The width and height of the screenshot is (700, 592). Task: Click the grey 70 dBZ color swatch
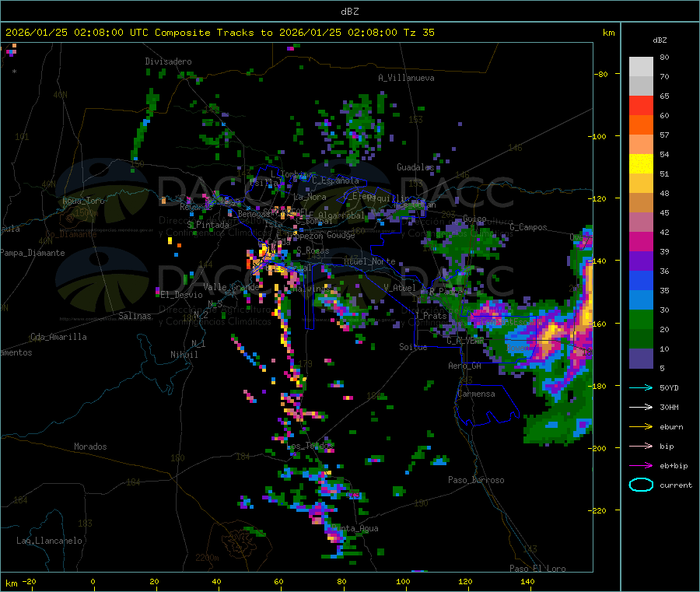pyautogui.click(x=641, y=86)
